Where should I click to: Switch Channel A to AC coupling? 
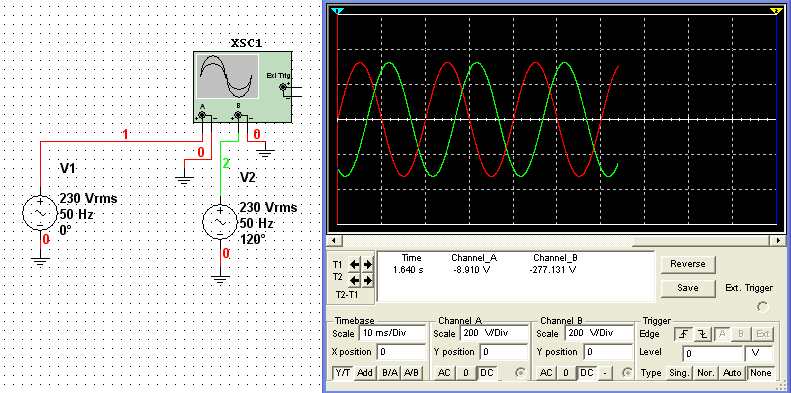[x=444, y=373]
